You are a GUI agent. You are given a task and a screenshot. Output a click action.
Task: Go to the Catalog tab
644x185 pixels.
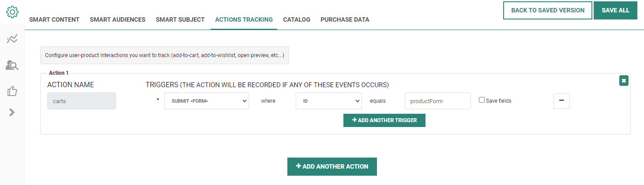297,19
